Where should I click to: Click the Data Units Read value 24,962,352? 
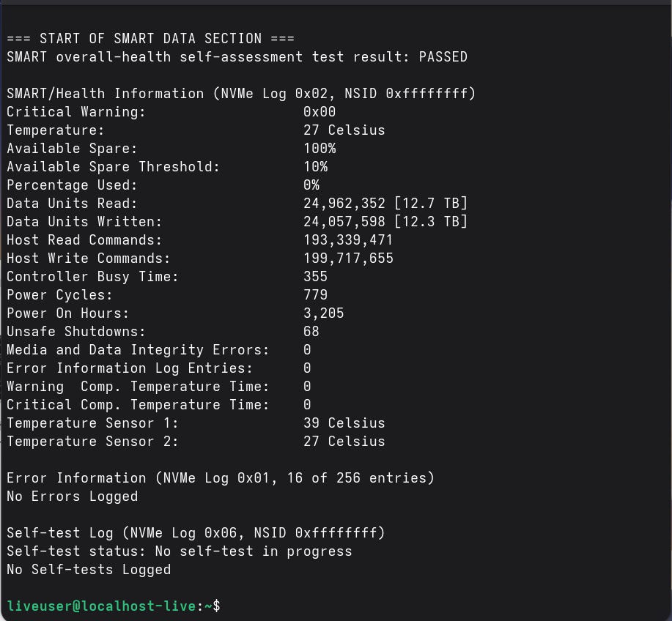344,204
